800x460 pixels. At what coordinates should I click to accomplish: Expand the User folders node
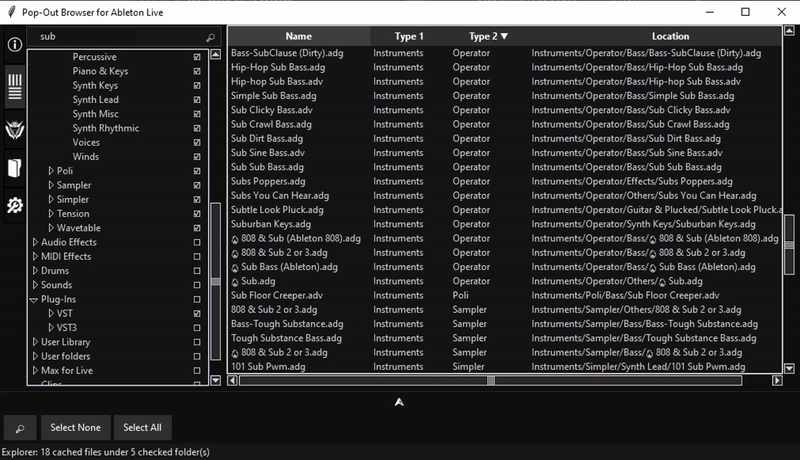pos(35,356)
